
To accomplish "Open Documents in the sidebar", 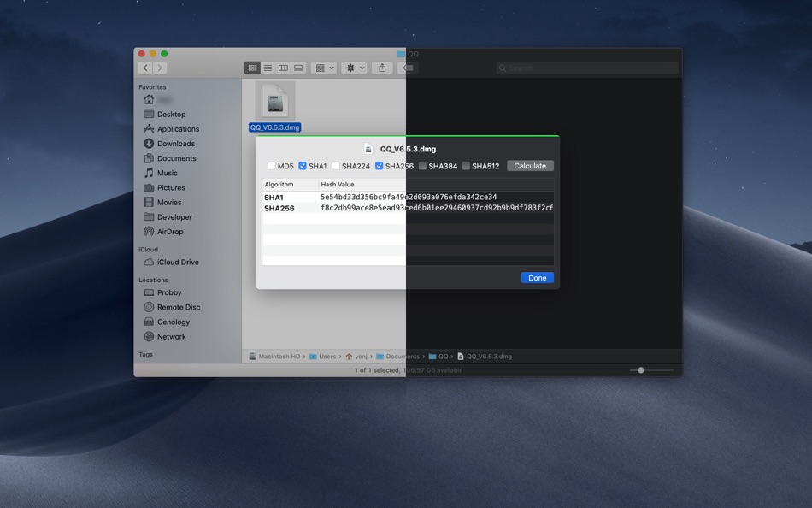I will pos(170,158).
